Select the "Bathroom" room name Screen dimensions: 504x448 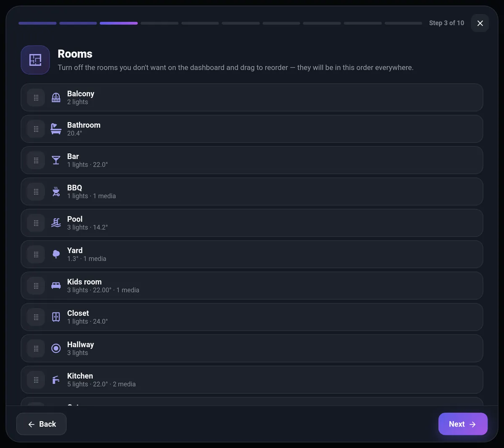[x=84, y=125]
